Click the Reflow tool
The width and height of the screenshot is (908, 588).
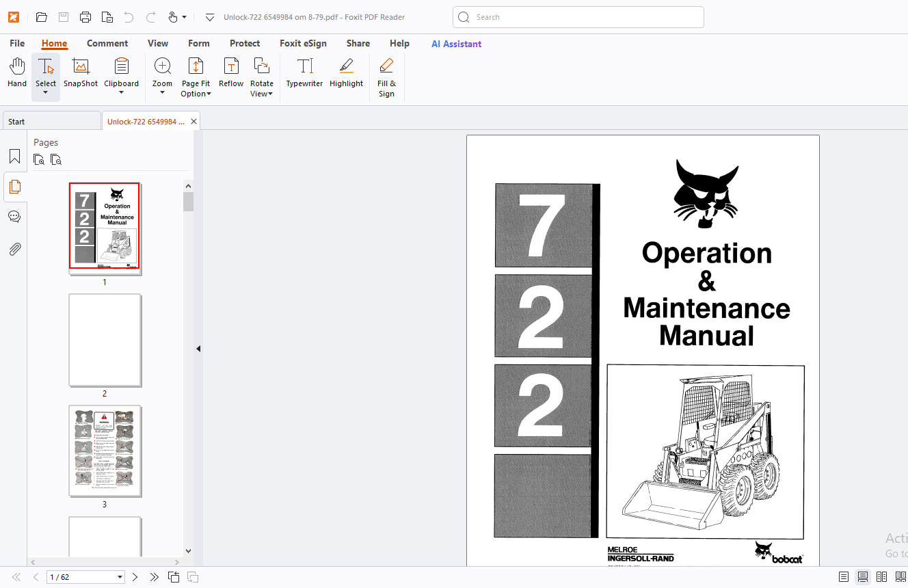coord(231,72)
